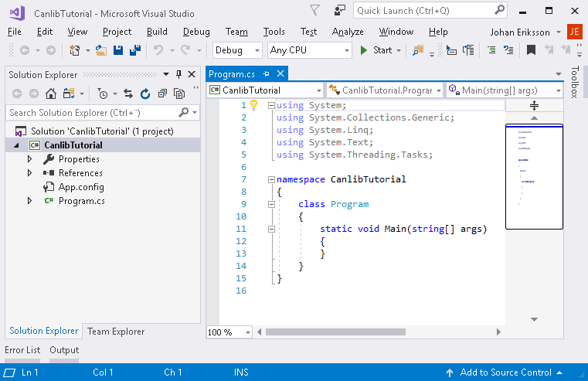Viewport: 588px width, 381px height.
Task: Click the scroll down arrow in editor
Action: [x=534, y=319]
